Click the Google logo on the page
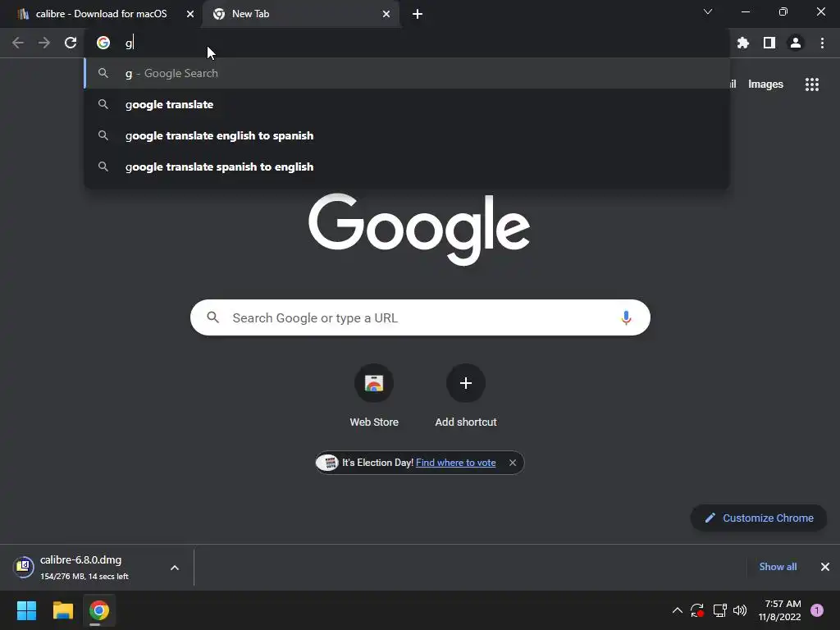 419,229
